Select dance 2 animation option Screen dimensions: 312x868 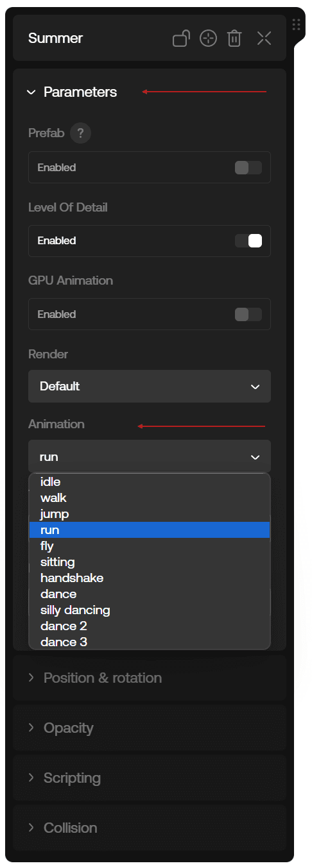pyautogui.click(x=150, y=626)
